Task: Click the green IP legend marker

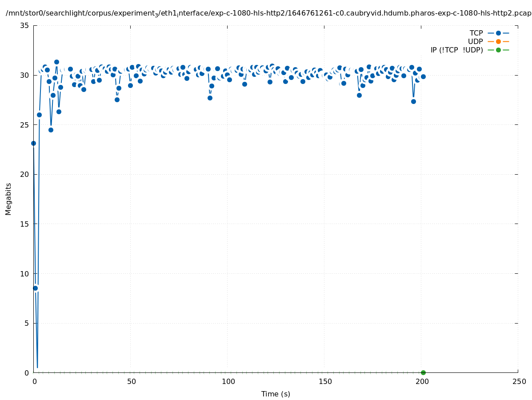Action: [x=498, y=50]
